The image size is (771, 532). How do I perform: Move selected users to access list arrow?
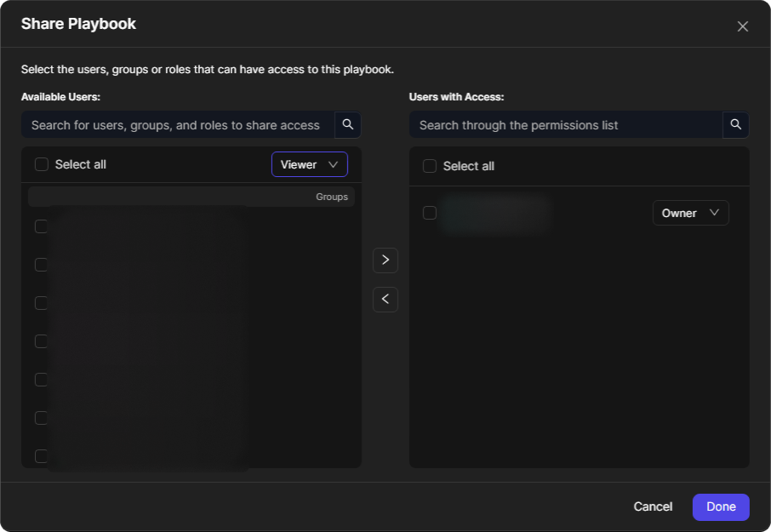385,260
